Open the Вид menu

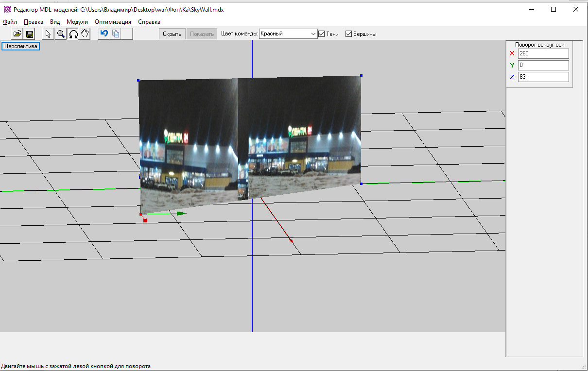click(55, 22)
